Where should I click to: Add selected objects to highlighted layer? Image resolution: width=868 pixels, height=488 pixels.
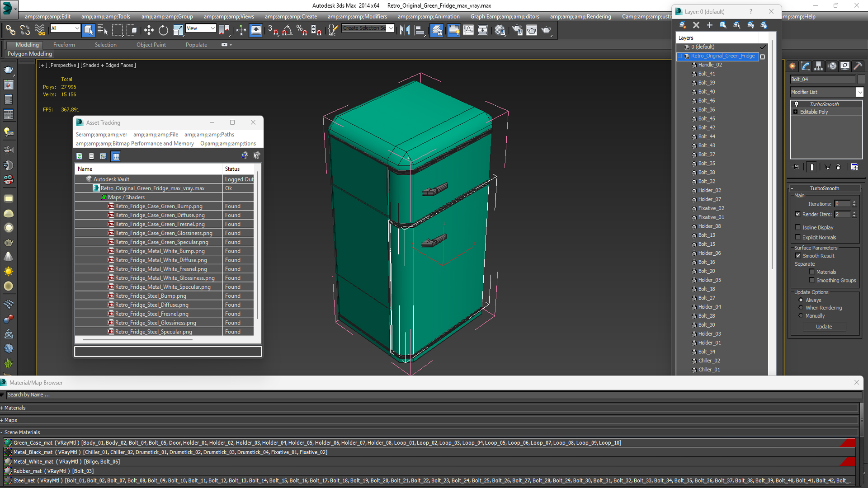[710, 25]
